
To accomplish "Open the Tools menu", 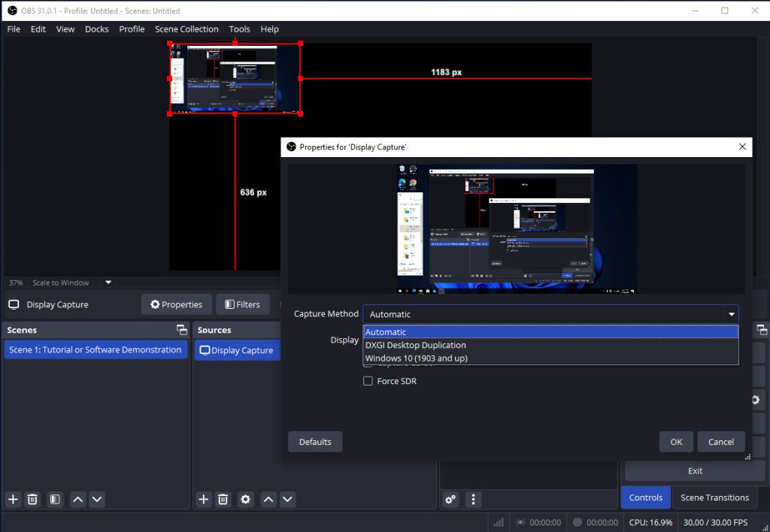I will pos(239,29).
